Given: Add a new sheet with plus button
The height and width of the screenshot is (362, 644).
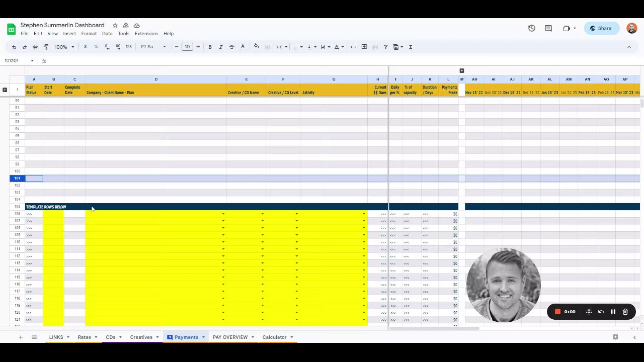Looking at the screenshot, I should click(21, 337).
